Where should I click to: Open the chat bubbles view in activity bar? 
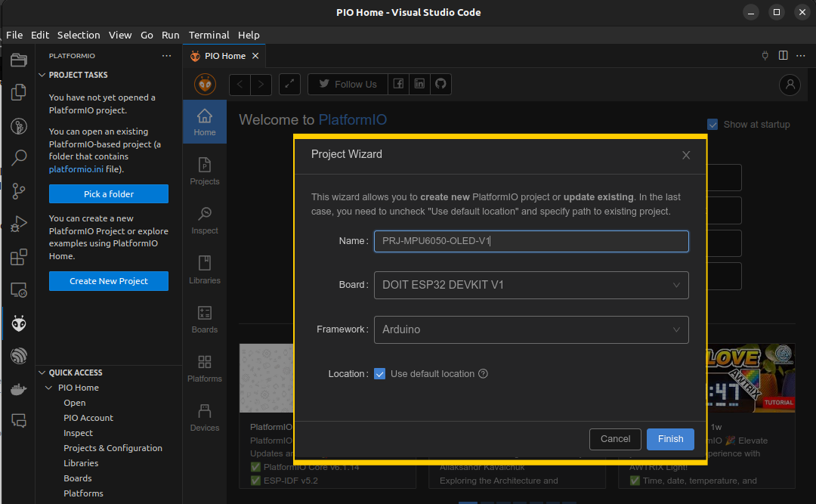tap(19, 421)
